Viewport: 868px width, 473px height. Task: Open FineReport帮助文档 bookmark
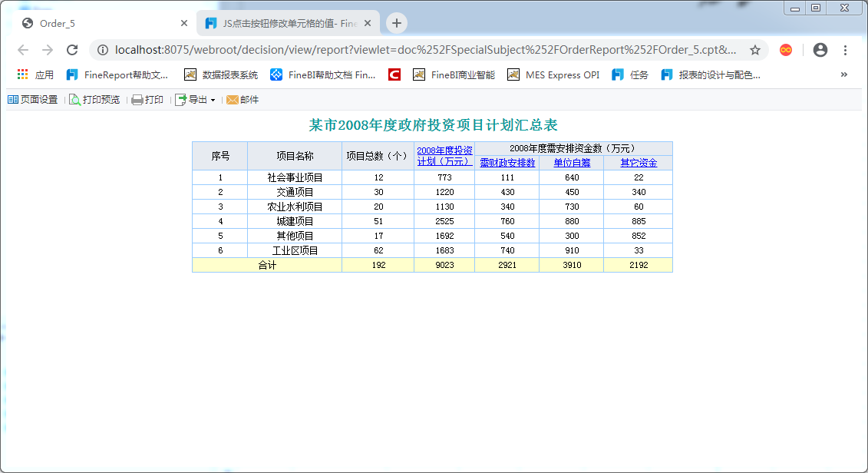point(117,74)
